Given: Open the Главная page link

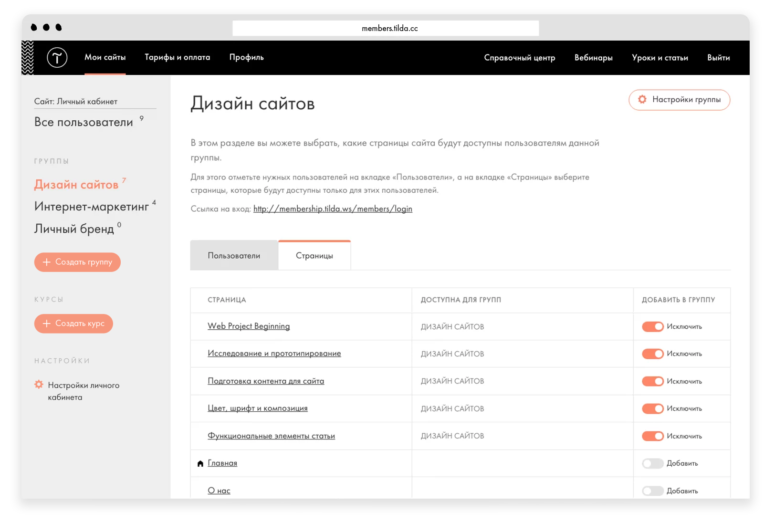Looking at the screenshot, I should point(222,463).
